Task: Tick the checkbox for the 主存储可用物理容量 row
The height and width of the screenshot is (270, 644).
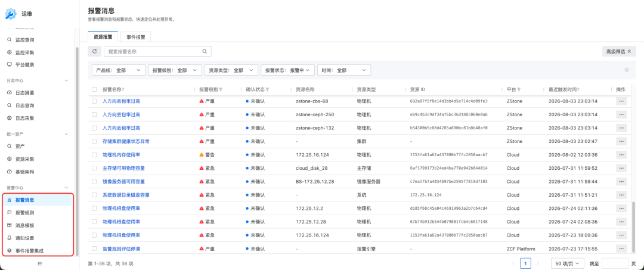Action: point(94,168)
